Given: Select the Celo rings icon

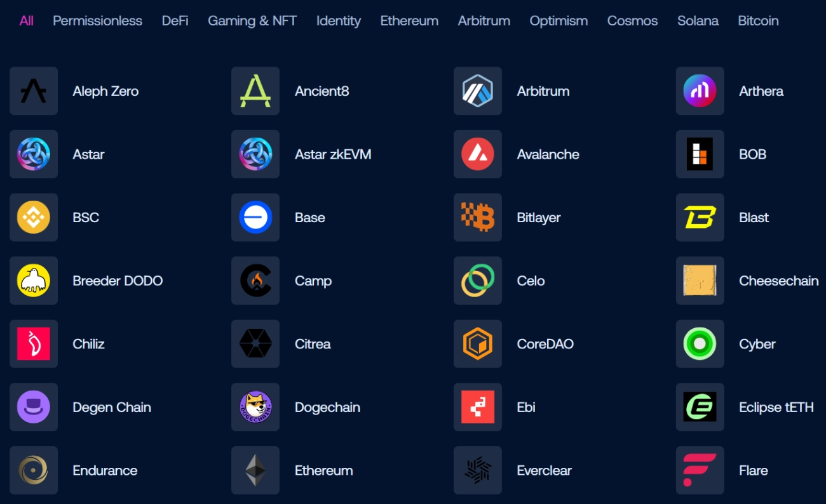Looking at the screenshot, I should (478, 281).
